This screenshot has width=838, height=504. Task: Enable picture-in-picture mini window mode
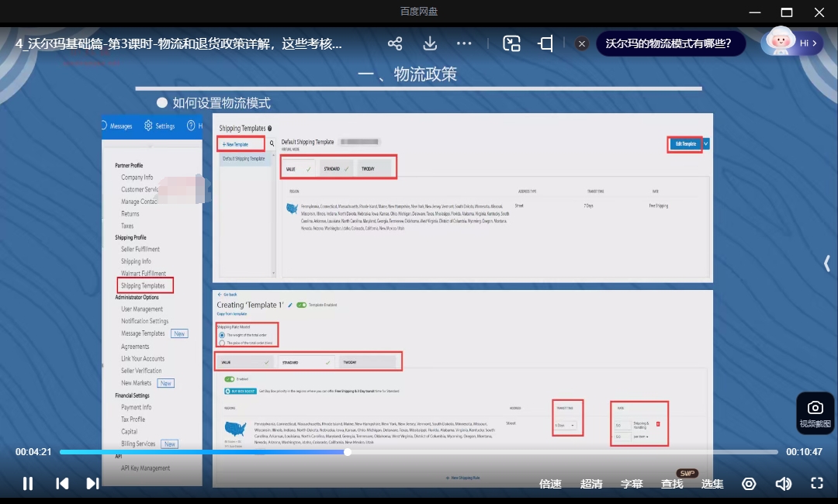click(x=511, y=43)
